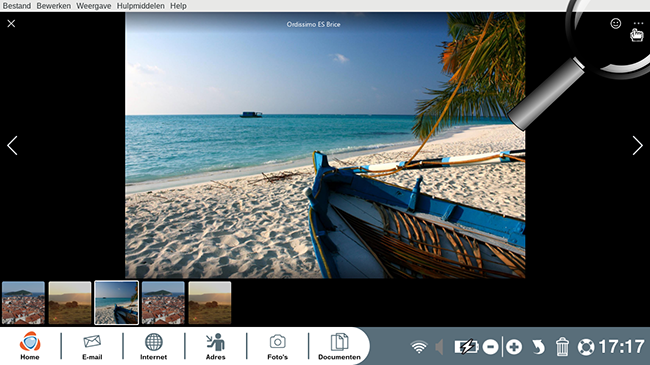This screenshot has width=650, height=365.
Task: Open the Documenten app
Action: click(339, 346)
